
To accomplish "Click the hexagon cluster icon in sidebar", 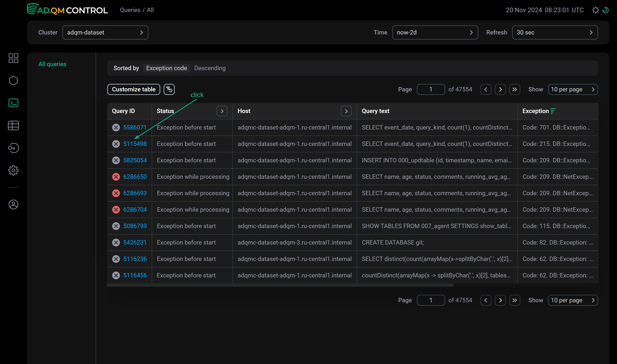I will [x=13, y=80].
